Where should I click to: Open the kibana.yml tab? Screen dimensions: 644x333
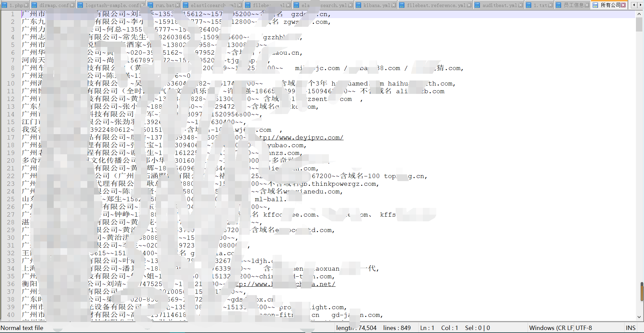(x=376, y=5)
